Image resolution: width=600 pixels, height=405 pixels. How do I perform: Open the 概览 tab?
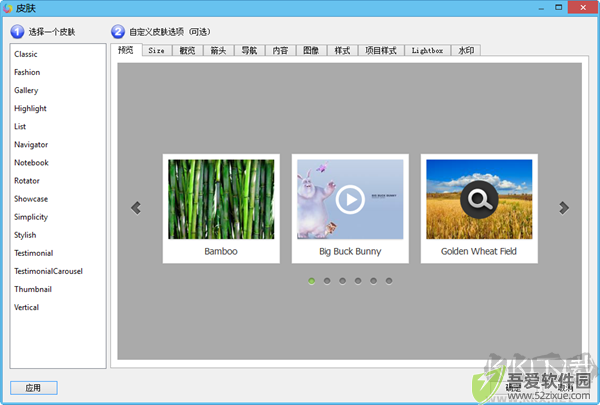[x=187, y=50]
